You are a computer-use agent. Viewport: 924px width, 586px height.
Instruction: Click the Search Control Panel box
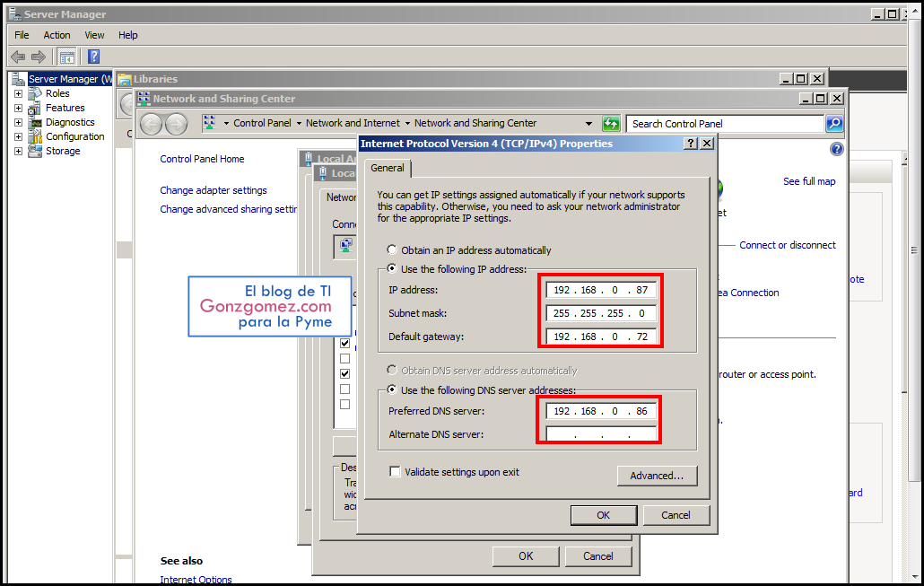click(725, 124)
